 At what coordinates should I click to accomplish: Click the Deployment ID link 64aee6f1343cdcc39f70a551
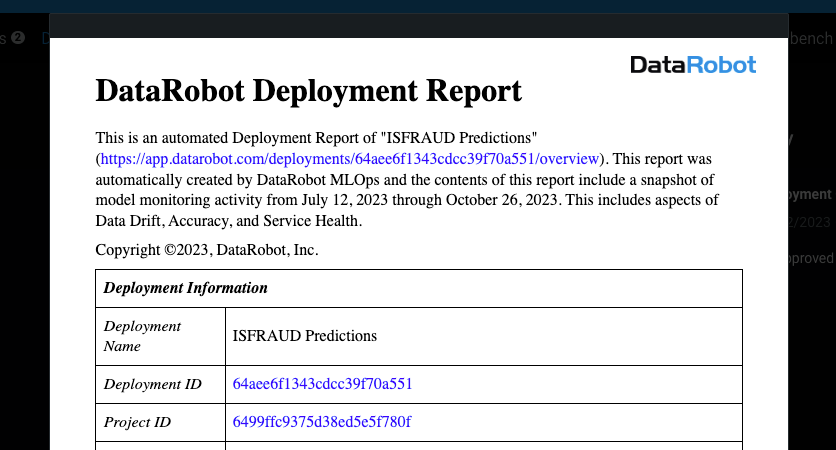[323, 384]
